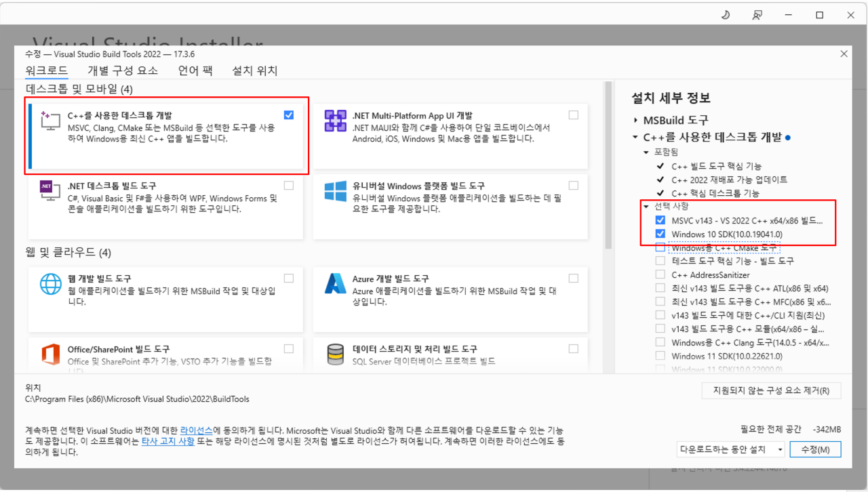
Task: Check Windows용 C++ Clang 도구 option
Action: [x=660, y=342]
